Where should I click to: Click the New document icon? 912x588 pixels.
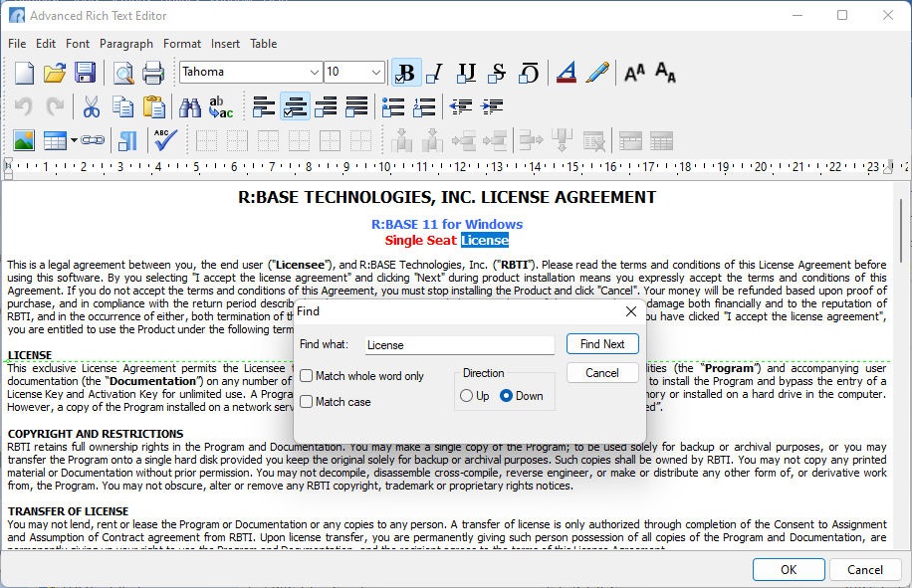[25, 73]
